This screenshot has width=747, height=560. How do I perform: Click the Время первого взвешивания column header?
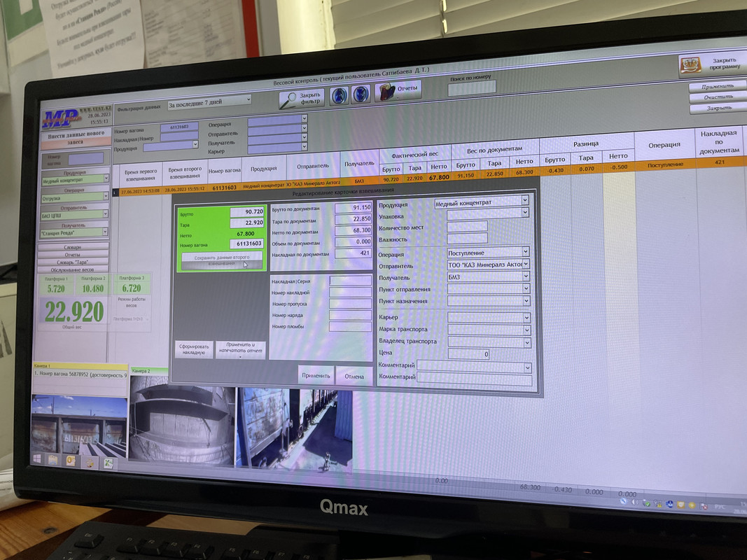141,175
